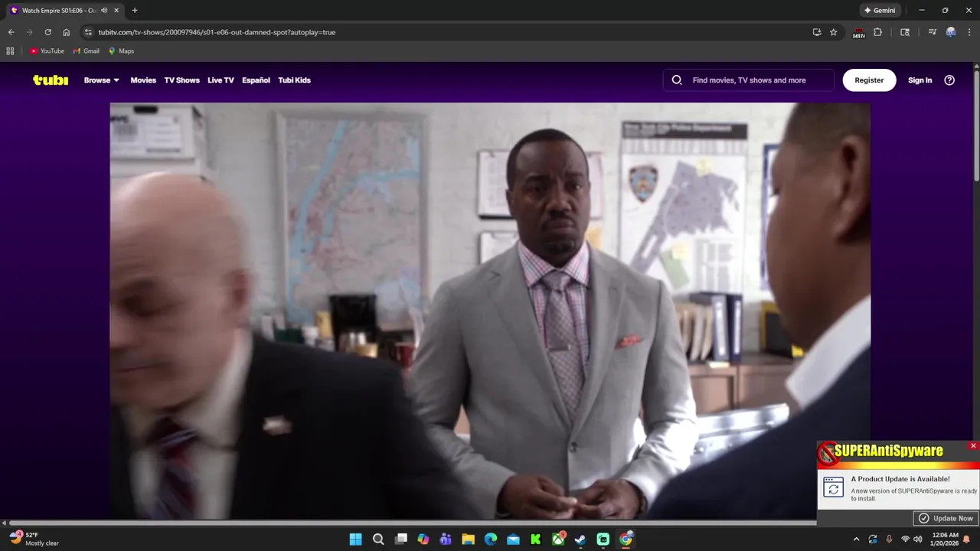Image resolution: width=980 pixels, height=551 pixels.
Task: Click the microphone tray icon
Action: click(x=889, y=540)
